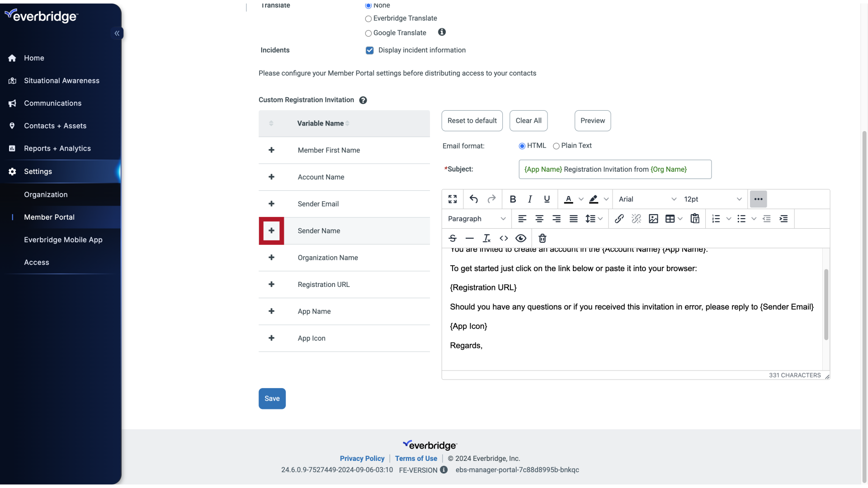Select HTML email format
The height and width of the screenshot is (488, 868).
(x=522, y=146)
